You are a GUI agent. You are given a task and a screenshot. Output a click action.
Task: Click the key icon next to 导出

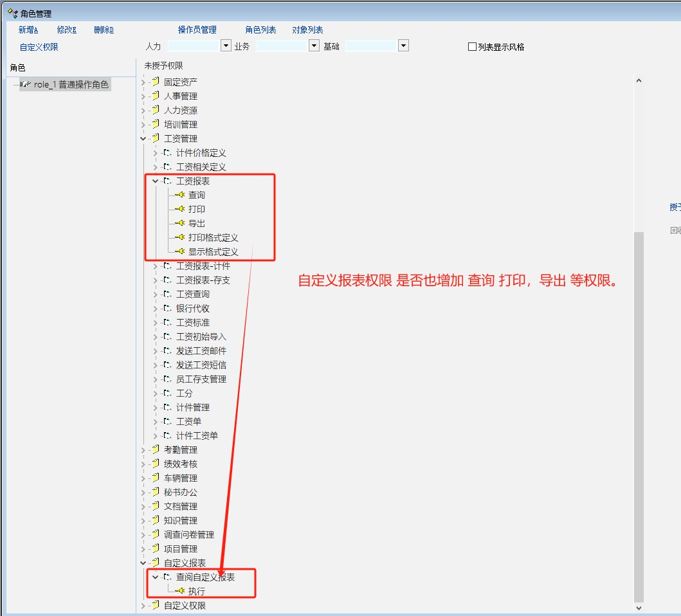click(x=180, y=223)
